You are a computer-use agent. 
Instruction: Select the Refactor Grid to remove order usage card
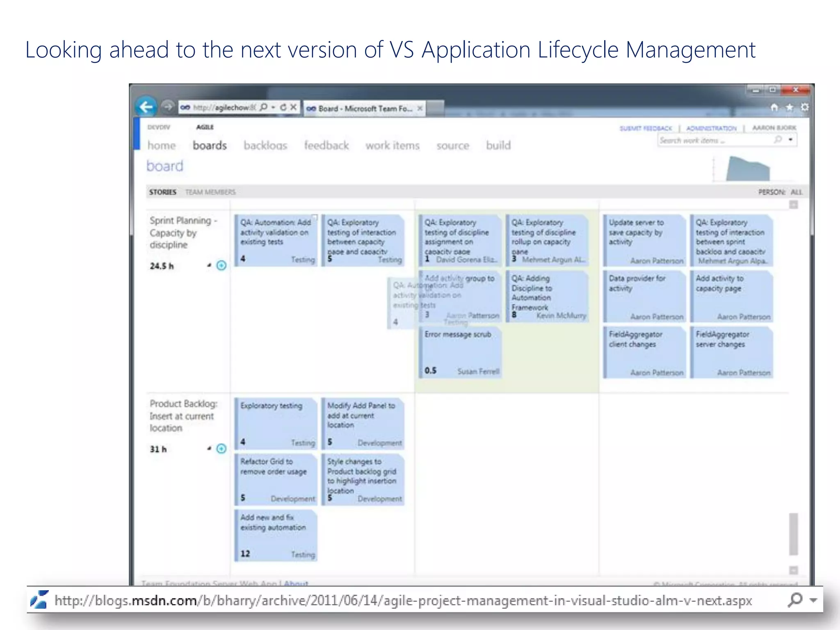pyautogui.click(x=276, y=479)
